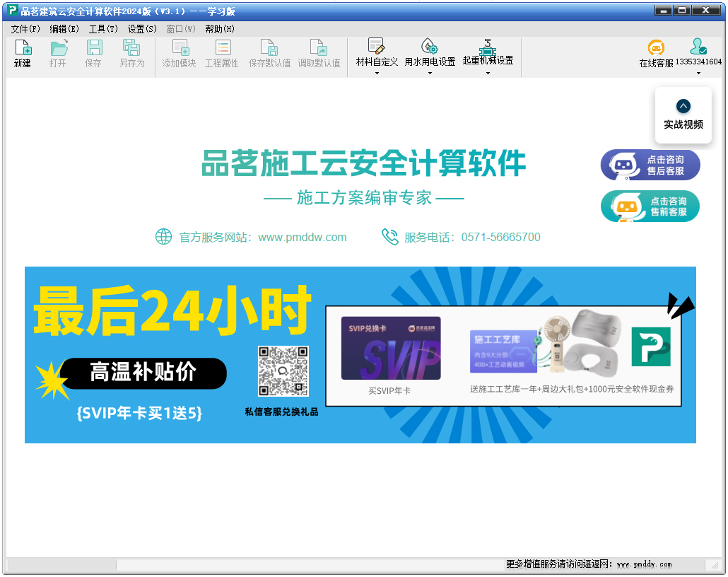Expand the 材料自定义 dropdown arrow
This screenshot has width=728, height=577.
click(377, 73)
